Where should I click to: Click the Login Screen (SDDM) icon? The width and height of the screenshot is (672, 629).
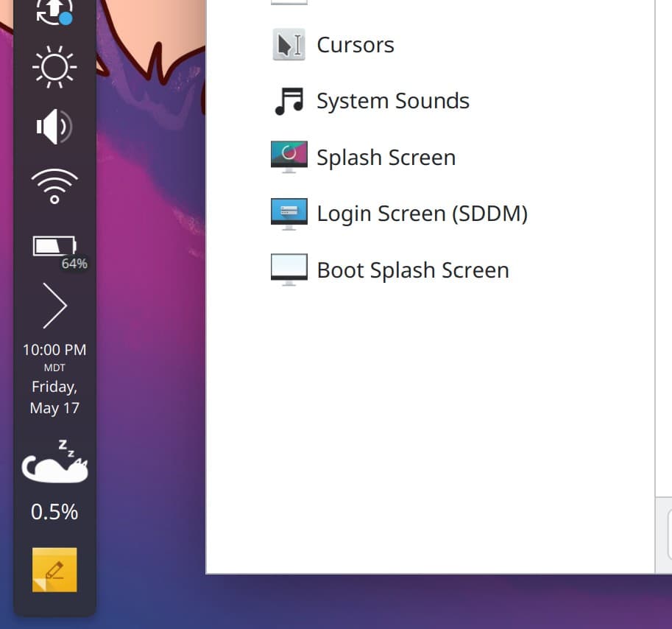(289, 214)
